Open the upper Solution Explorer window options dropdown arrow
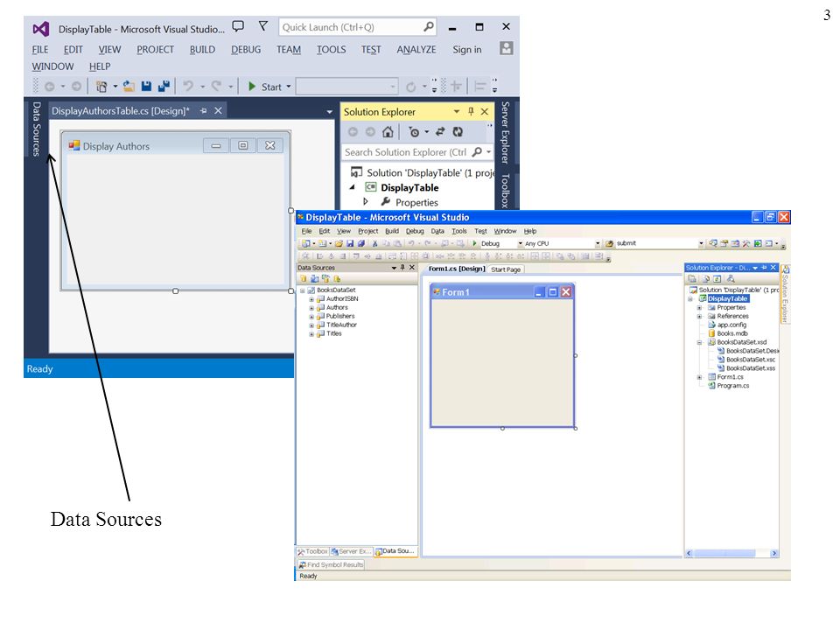840x630 pixels. 457,111
